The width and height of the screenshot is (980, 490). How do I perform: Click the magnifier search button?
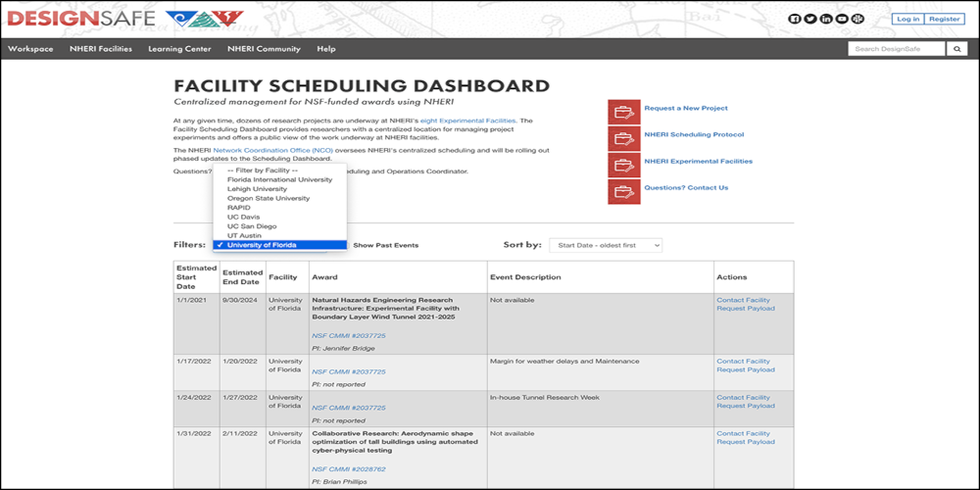956,49
